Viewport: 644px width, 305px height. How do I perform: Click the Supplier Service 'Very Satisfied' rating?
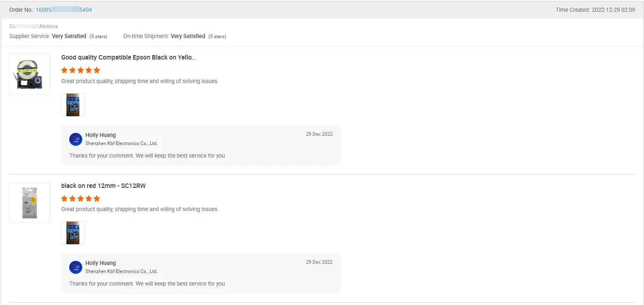point(69,36)
